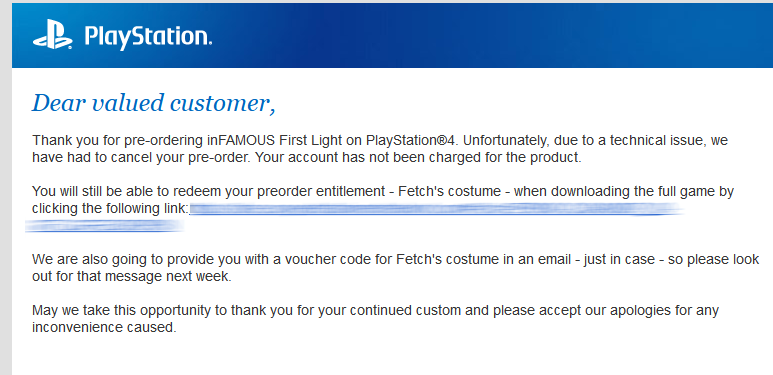Open the blurred link continuation on its second line

click(105, 226)
